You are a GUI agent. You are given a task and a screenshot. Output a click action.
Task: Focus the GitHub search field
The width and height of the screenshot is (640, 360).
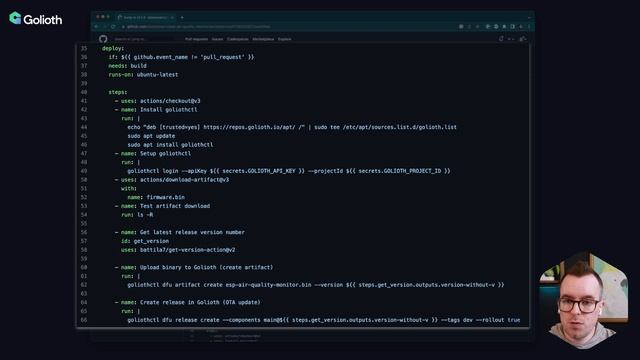[x=143, y=39]
